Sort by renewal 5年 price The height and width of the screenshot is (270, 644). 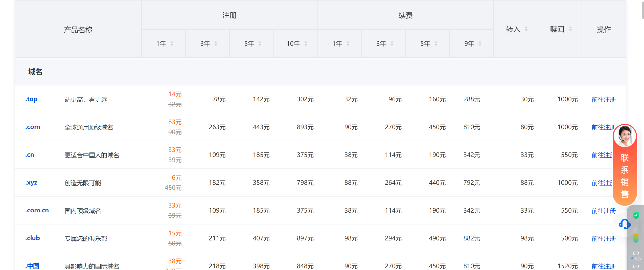436,43
